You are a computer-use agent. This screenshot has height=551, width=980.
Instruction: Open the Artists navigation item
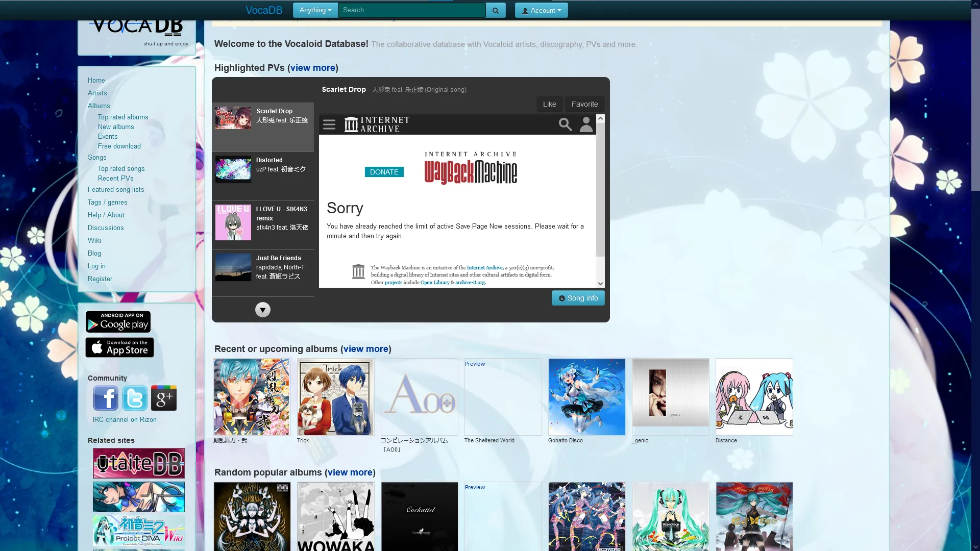click(x=97, y=93)
